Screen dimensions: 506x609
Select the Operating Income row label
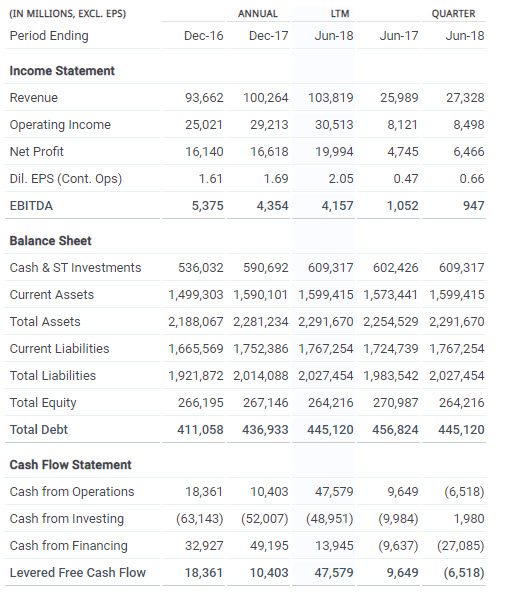tap(60, 125)
